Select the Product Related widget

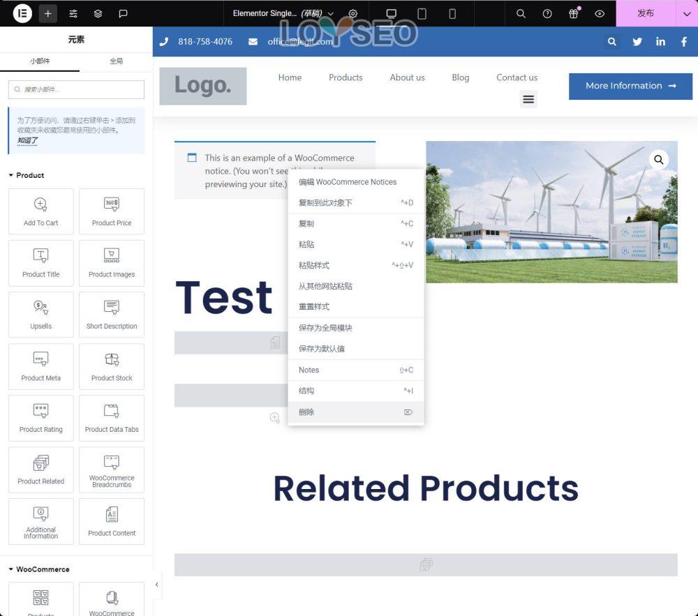pos(41,469)
